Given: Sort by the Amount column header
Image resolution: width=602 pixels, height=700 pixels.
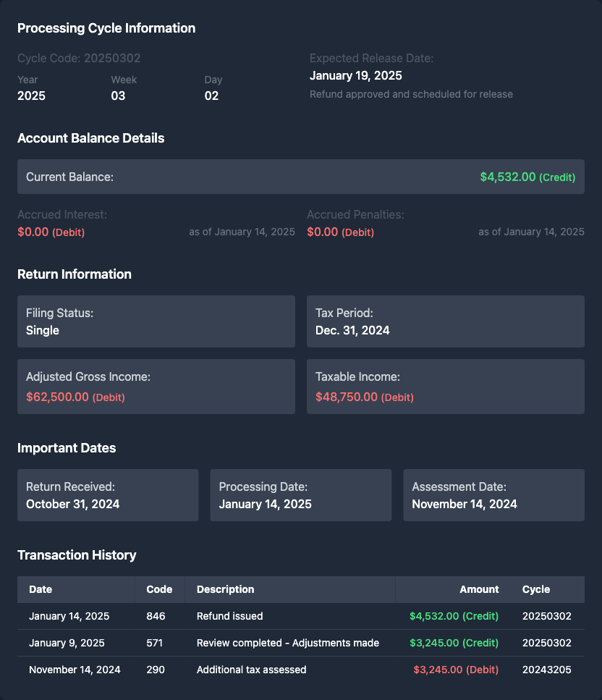Looking at the screenshot, I should pos(479,589).
